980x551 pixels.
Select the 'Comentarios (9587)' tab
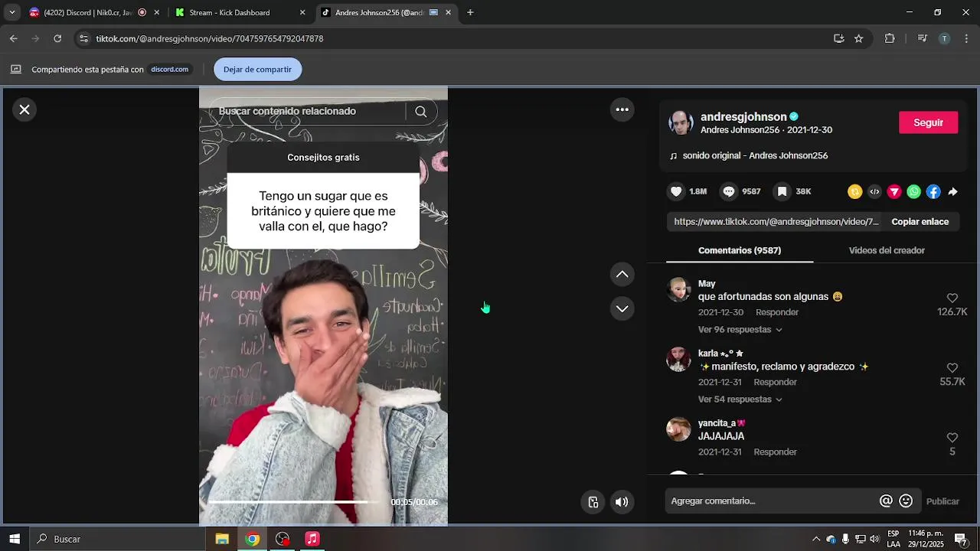(x=740, y=250)
